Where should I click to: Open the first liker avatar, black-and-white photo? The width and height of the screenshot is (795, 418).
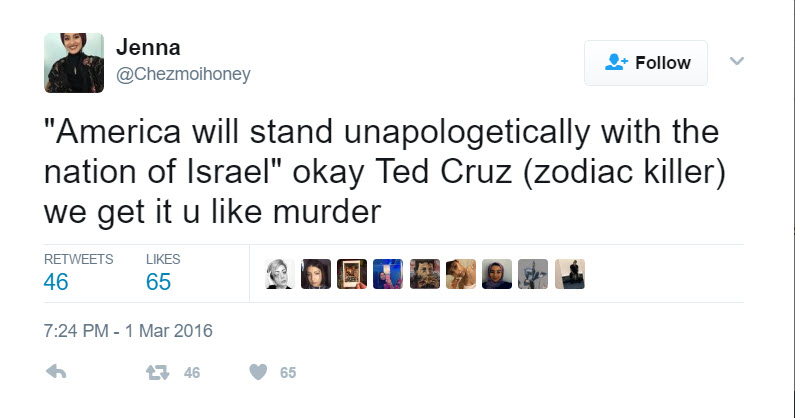click(x=279, y=274)
